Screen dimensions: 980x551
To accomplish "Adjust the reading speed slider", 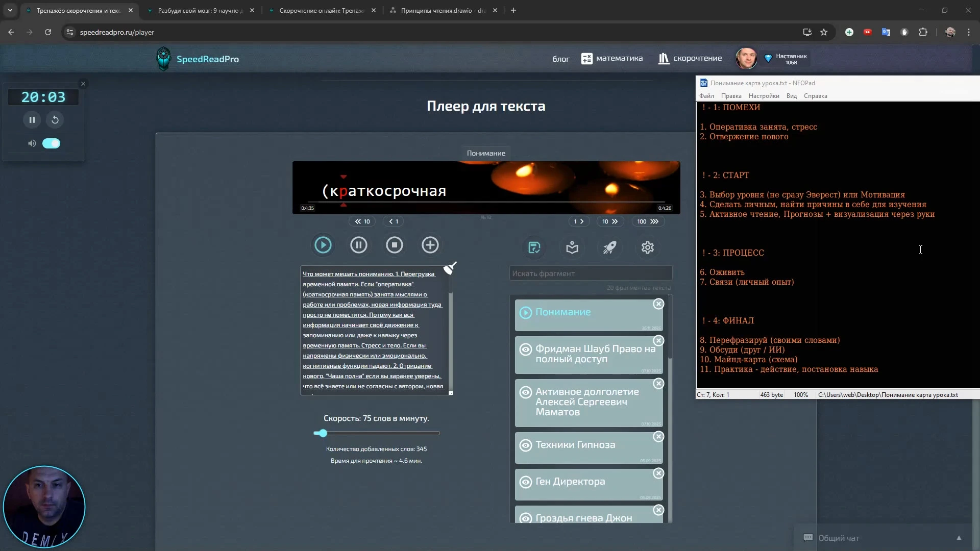I will click(x=377, y=433).
